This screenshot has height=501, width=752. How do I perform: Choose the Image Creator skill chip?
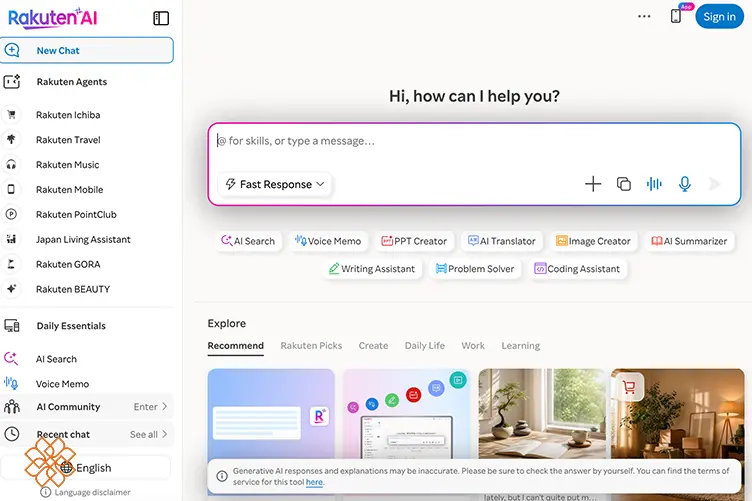click(x=593, y=241)
